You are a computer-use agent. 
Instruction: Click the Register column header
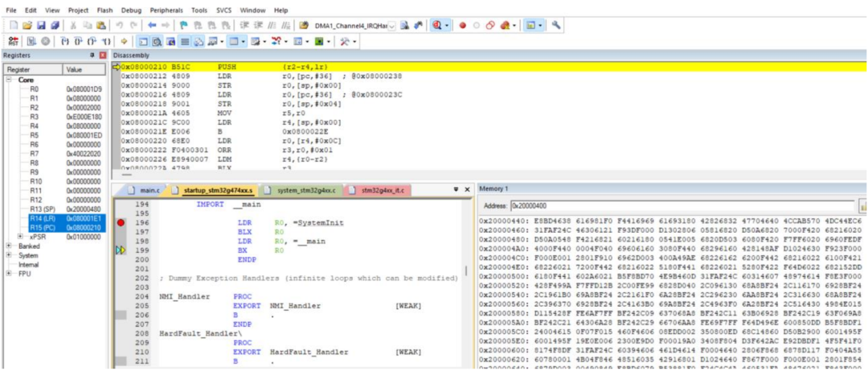(x=33, y=70)
